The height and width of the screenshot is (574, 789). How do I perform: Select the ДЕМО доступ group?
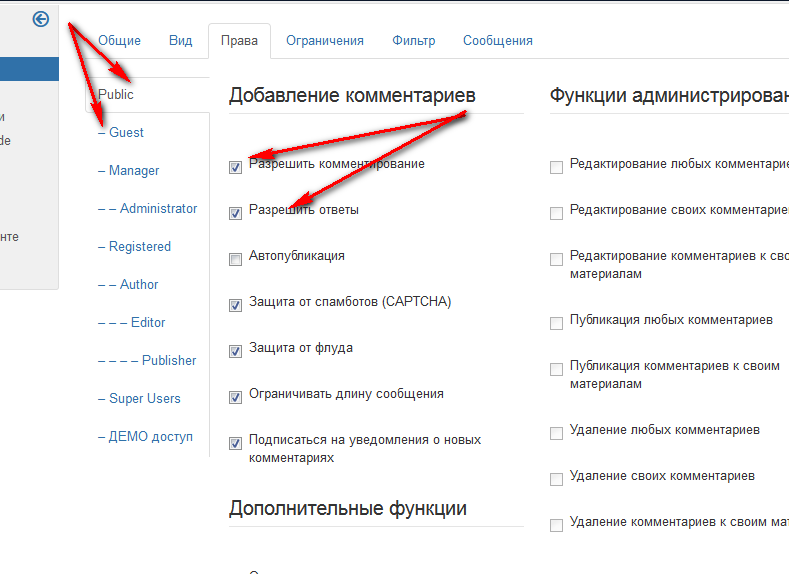coord(150,437)
